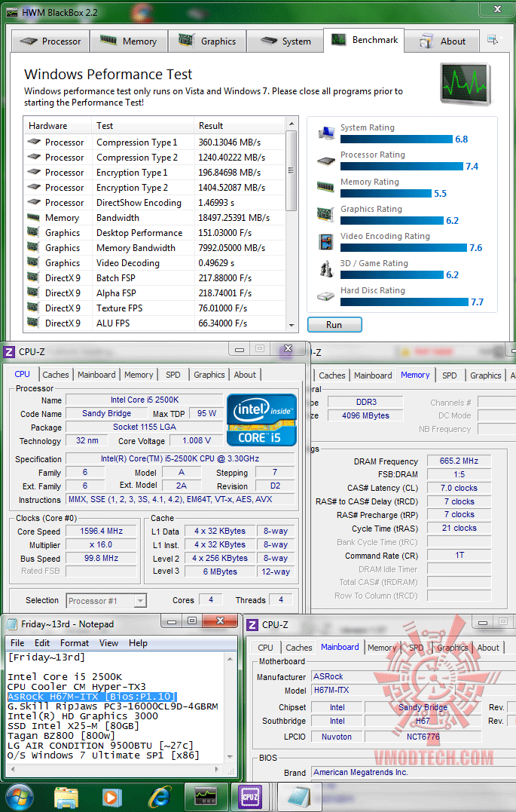This screenshot has height=812, width=516.
Task: Click the results list scroll up arrow
Action: pos(292,124)
